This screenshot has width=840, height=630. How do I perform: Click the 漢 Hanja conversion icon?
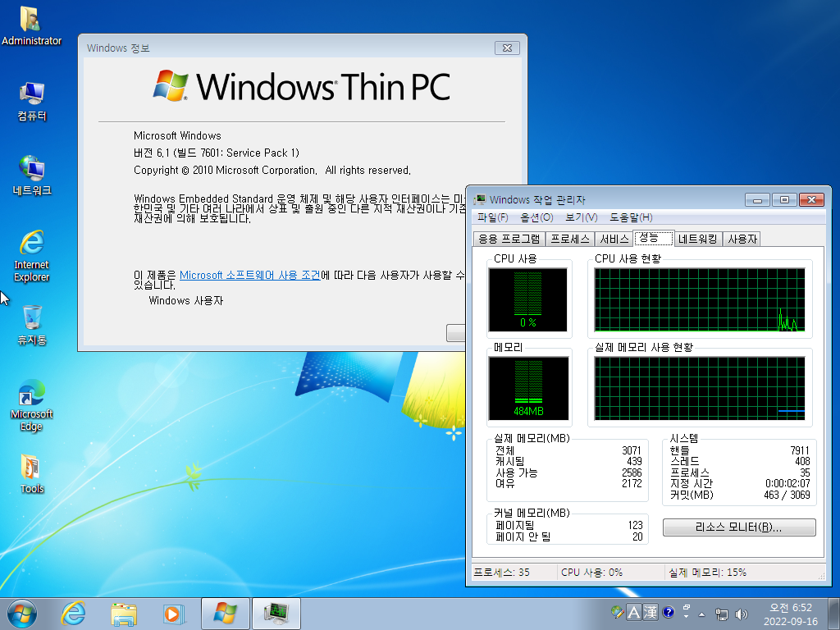(651, 612)
